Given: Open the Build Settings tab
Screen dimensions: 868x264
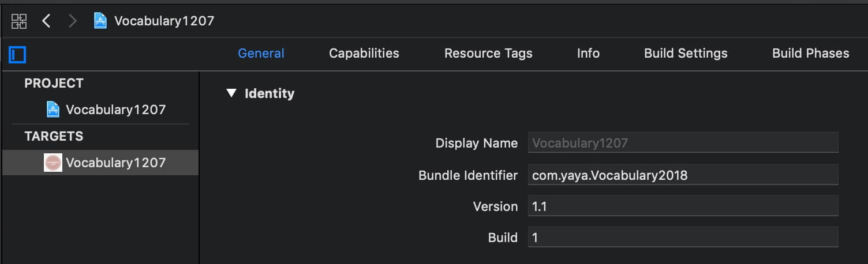Looking at the screenshot, I should pyautogui.click(x=686, y=53).
